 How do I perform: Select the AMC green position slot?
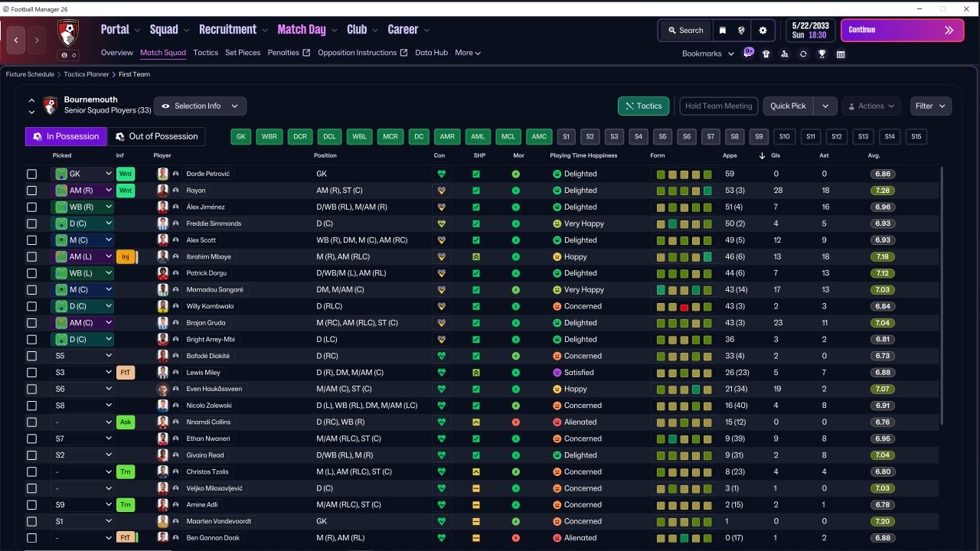pyautogui.click(x=539, y=136)
